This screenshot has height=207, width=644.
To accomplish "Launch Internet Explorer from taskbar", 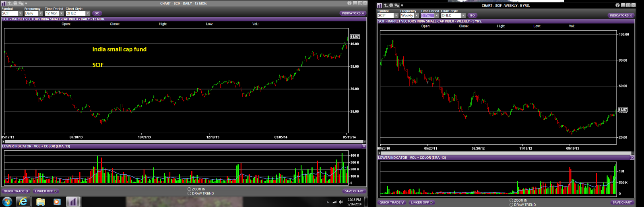I will tap(24, 201).
